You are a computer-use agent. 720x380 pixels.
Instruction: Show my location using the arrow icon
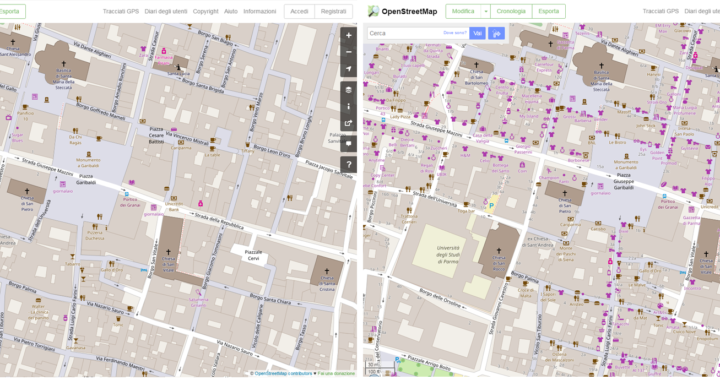[349, 69]
